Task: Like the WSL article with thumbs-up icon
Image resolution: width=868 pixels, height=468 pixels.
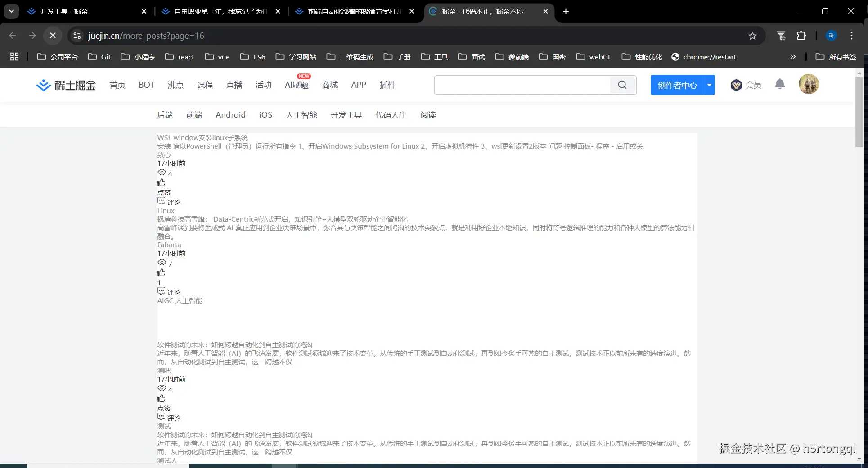Action: click(x=162, y=182)
